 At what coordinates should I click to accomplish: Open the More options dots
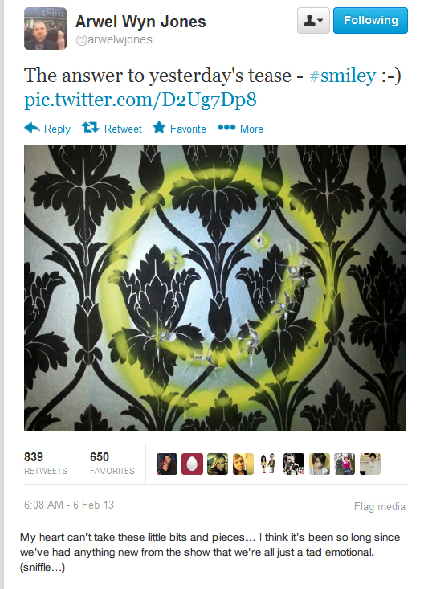coord(226,128)
